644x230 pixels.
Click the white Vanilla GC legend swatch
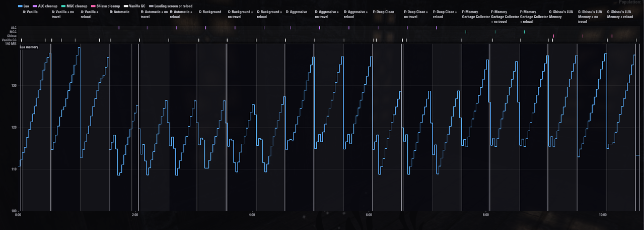click(126, 6)
